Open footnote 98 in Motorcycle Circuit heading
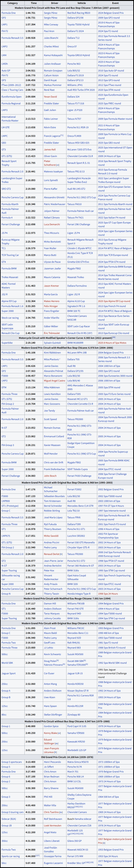The image size is (134, 868). [114, 338]
